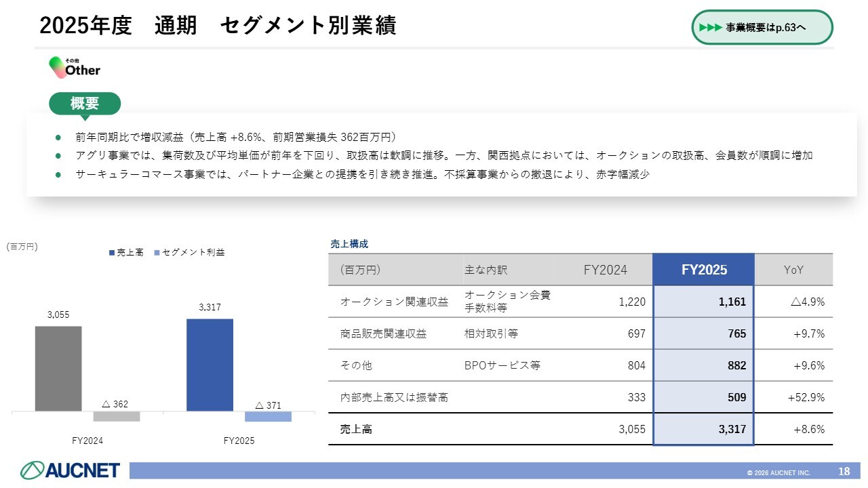Click the triple-arrow icon beside 事業概要

[710, 28]
